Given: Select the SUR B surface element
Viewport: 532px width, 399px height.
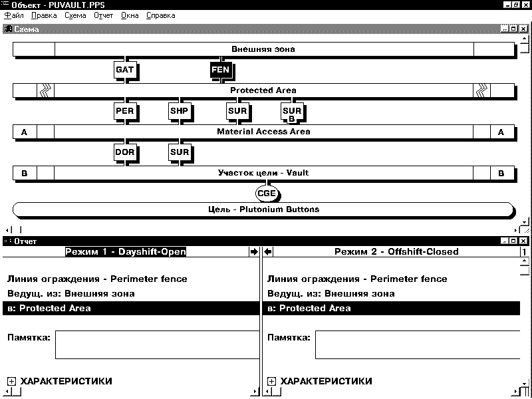Looking at the screenshot, I should pos(292,112).
